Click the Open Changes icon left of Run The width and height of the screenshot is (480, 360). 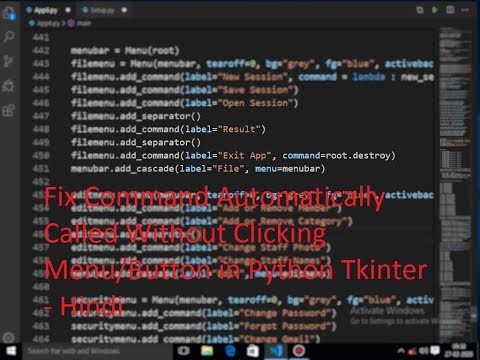pyautogui.click(x=420, y=10)
